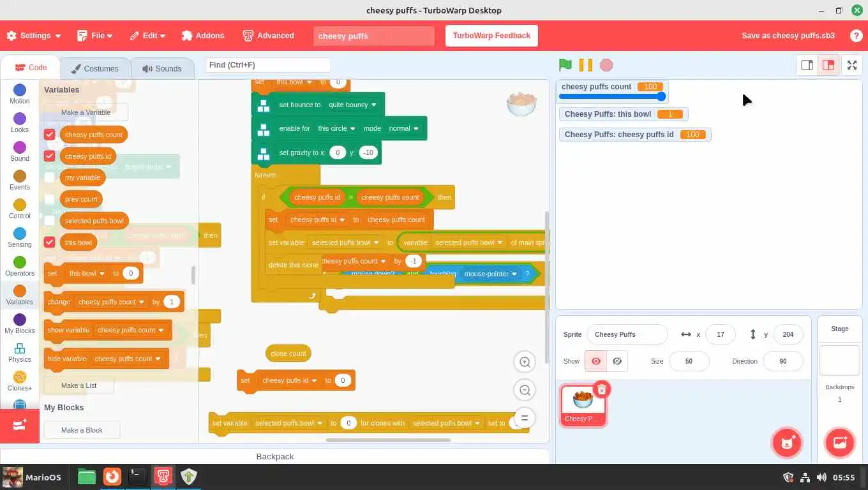Zoom in the code workspace
This screenshot has width=868, height=490.
point(525,362)
